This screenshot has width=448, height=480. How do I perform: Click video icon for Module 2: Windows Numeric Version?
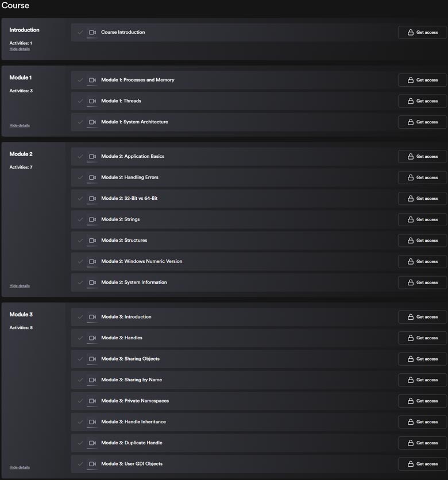92,261
